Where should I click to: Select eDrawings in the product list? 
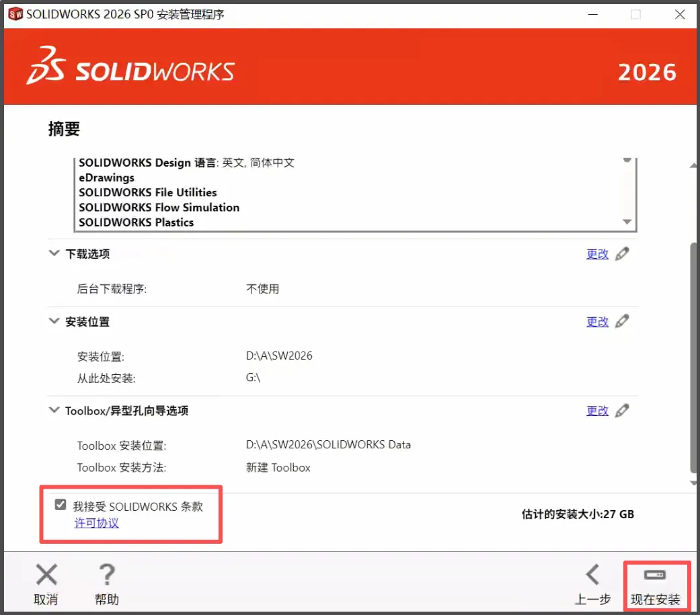click(107, 177)
